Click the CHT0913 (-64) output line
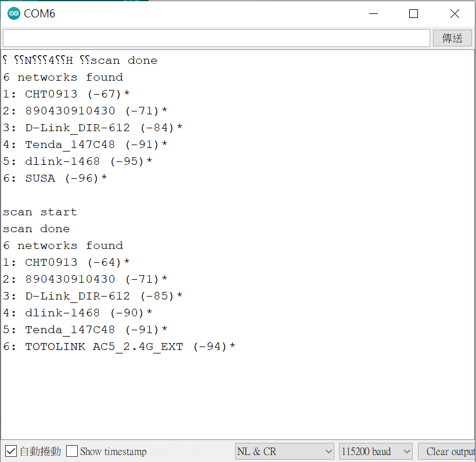 tap(66, 262)
